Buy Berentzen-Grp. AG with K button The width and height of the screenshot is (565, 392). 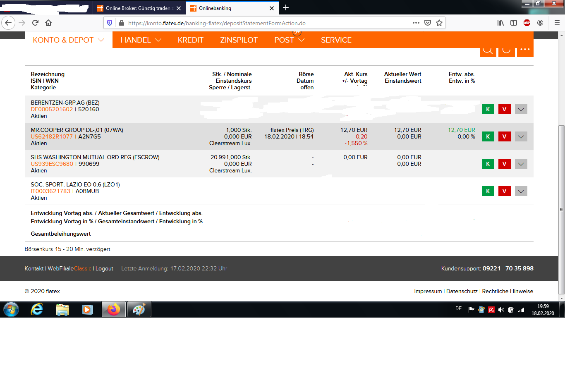point(488,109)
